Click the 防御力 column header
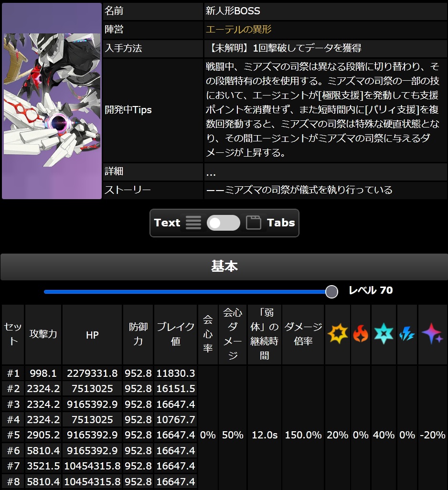This screenshot has width=448, height=490. click(x=138, y=334)
